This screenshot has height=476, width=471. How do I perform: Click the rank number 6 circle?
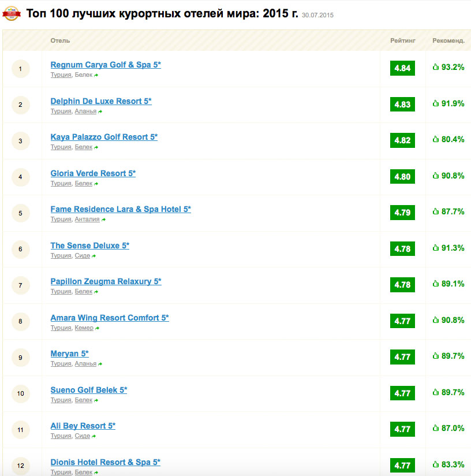point(20,249)
